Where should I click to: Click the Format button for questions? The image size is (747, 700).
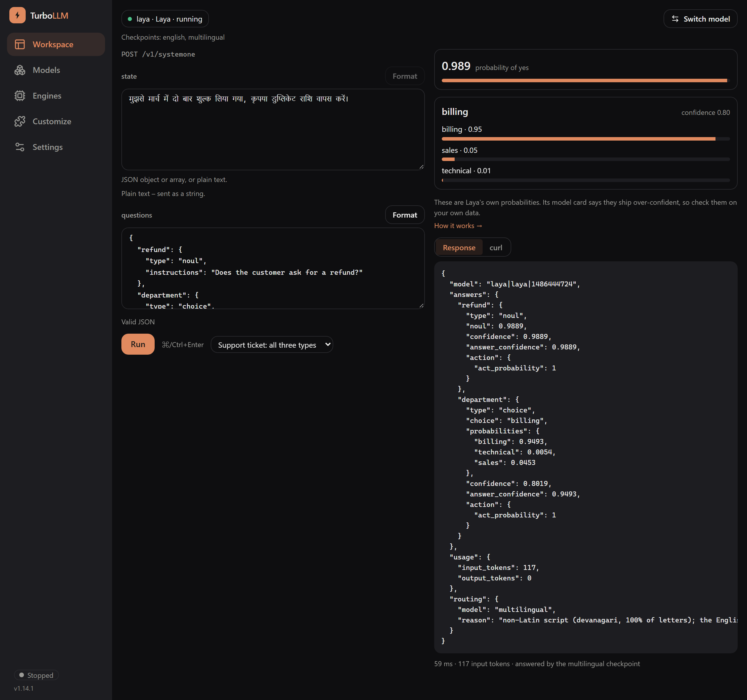pos(405,215)
